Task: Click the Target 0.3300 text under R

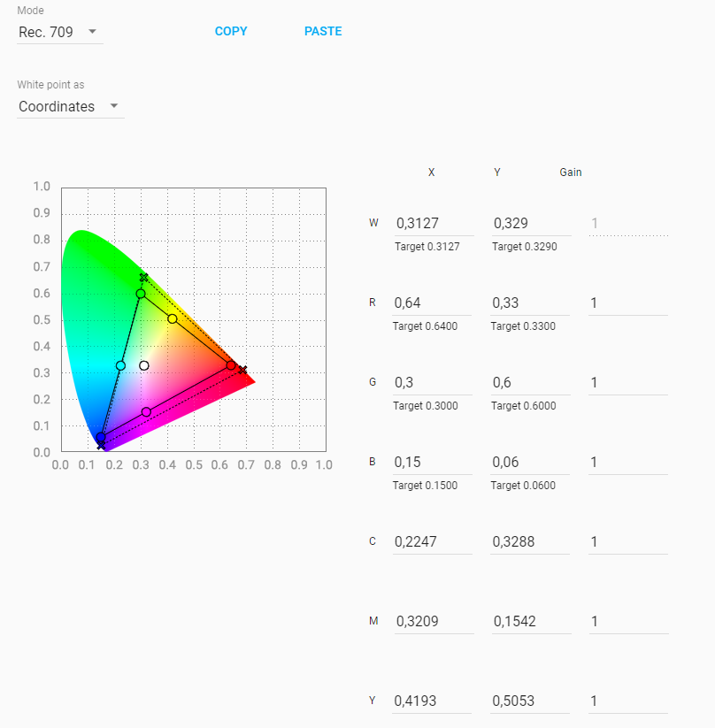Action: [x=523, y=326]
